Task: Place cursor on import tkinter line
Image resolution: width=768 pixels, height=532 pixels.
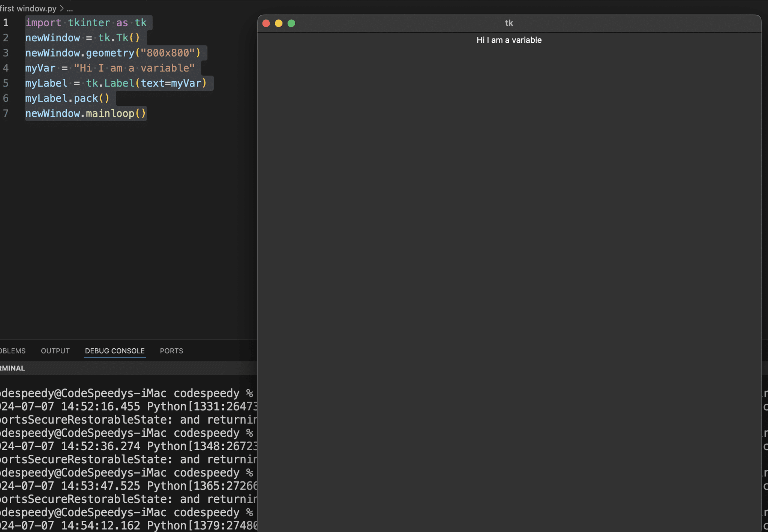Action: 86,22
